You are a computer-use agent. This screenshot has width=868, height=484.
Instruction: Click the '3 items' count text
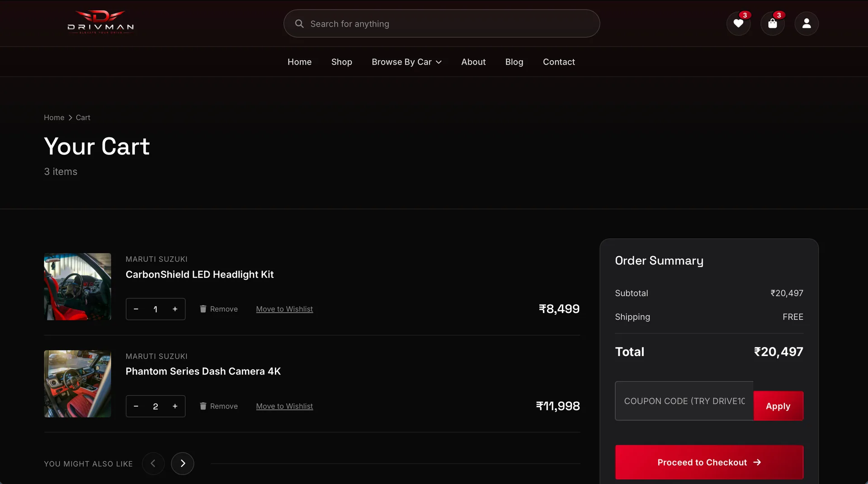click(x=61, y=172)
